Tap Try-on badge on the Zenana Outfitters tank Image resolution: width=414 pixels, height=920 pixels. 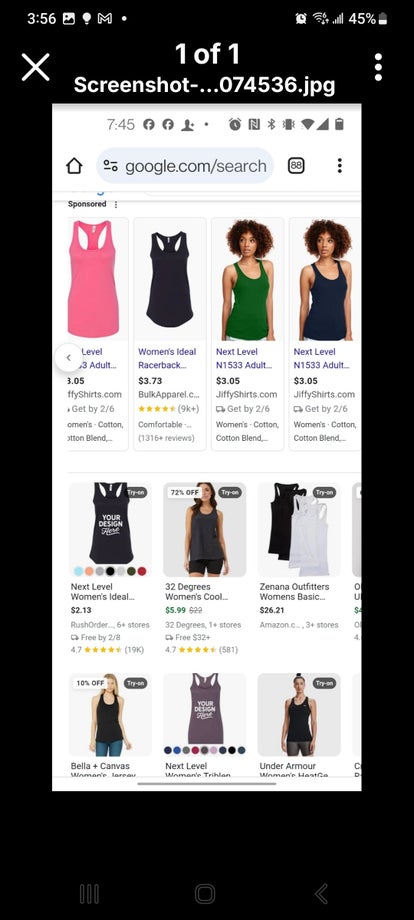pos(324,492)
